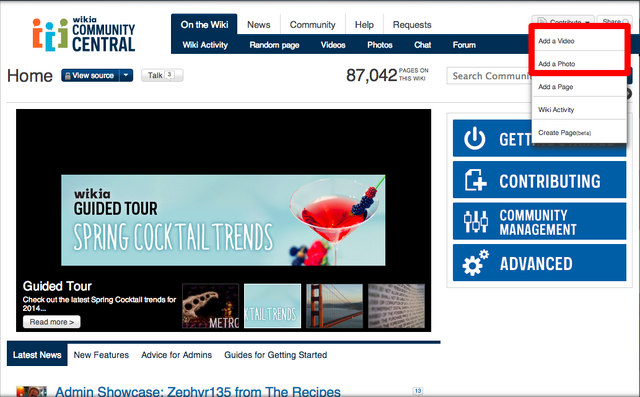Click the Share button
This screenshot has width=640, height=397.
614,21
